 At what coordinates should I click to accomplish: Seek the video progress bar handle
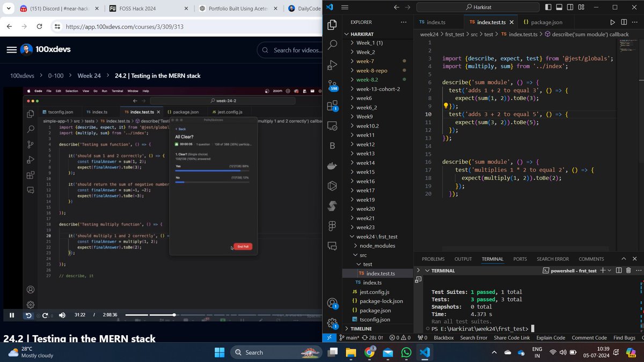(x=174, y=315)
